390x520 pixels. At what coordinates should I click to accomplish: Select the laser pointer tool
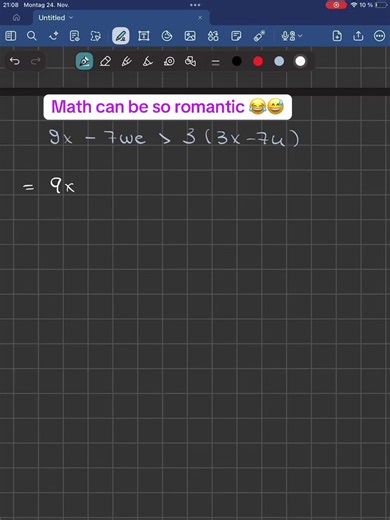[x=259, y=36]
